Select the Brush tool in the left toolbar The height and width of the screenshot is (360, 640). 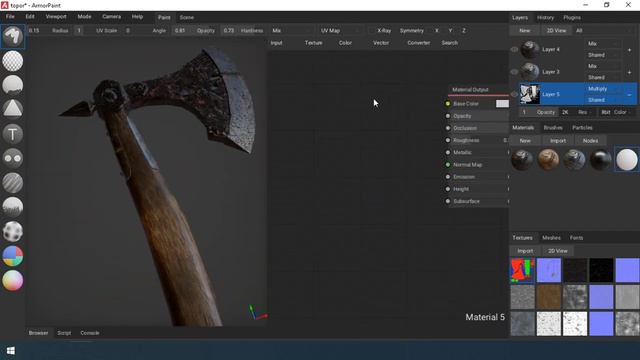click(13, 37)
